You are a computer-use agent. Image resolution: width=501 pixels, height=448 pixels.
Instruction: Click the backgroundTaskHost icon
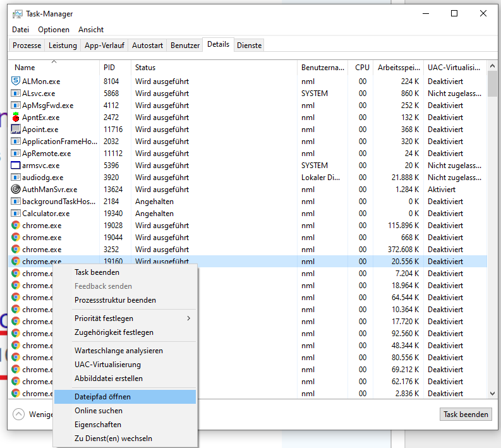[16, 202]
